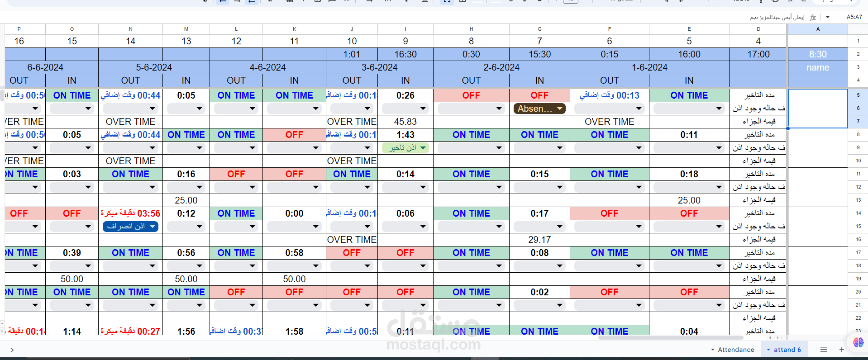Click the OVER TIME cell in column F
This screenshot has width=868, height=360.
pyautogui.click(x=609, y=122)
